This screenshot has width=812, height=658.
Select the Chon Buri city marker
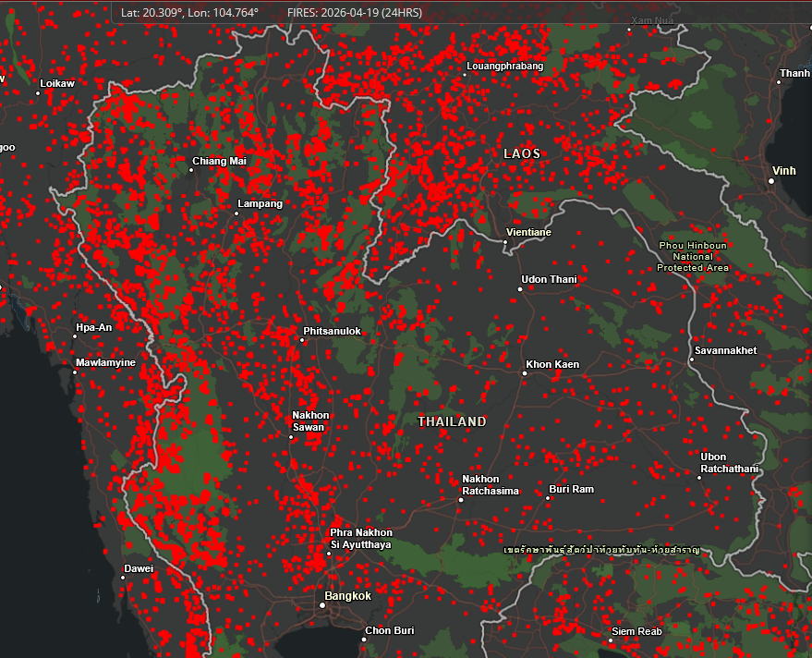coord(364,640)
